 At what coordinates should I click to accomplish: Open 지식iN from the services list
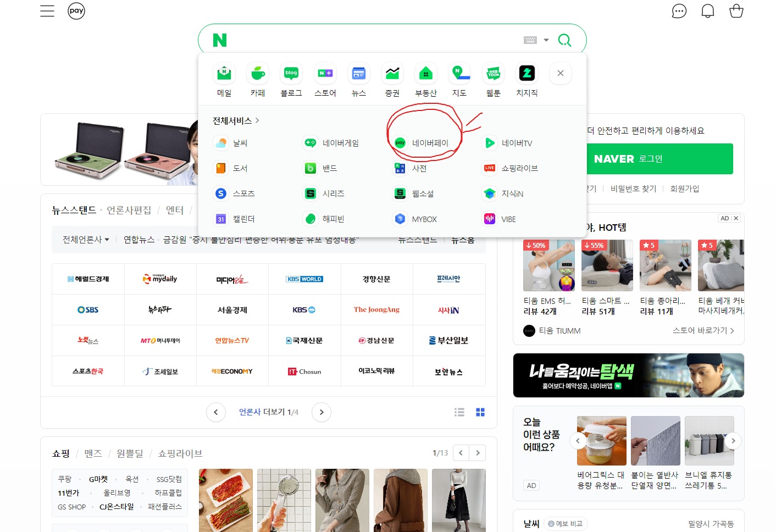(x=503, y=193)
